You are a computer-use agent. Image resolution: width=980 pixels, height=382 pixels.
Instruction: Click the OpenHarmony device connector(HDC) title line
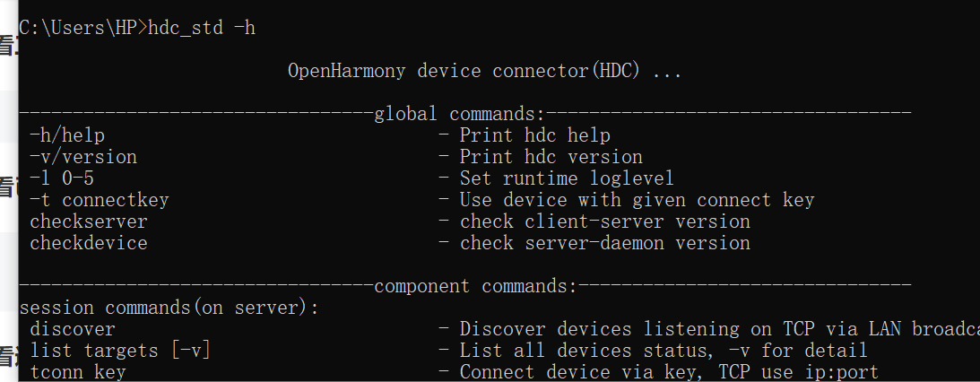(484, 71)
